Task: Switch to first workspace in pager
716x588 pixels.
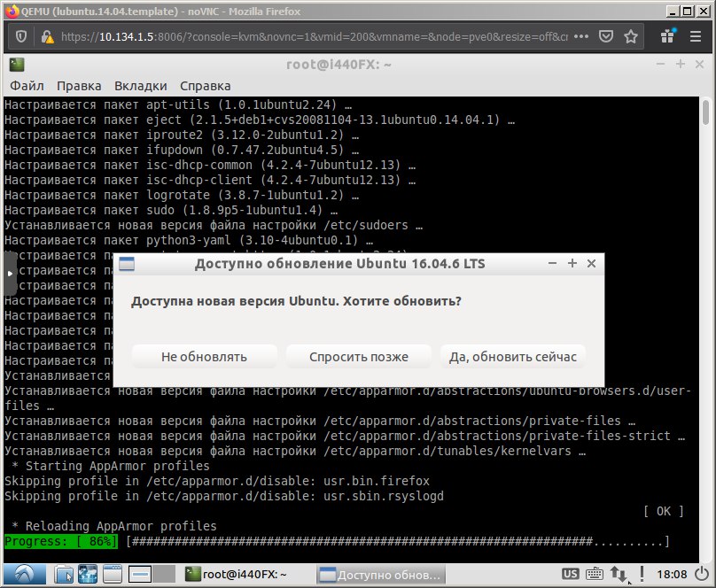Action: (x=140, y=575)
